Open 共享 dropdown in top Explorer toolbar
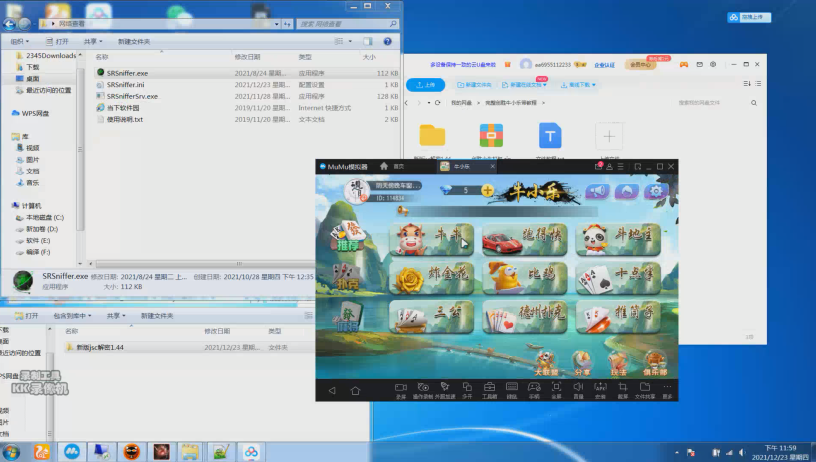Viewport: 816px width, 462px height. [93, 42]
